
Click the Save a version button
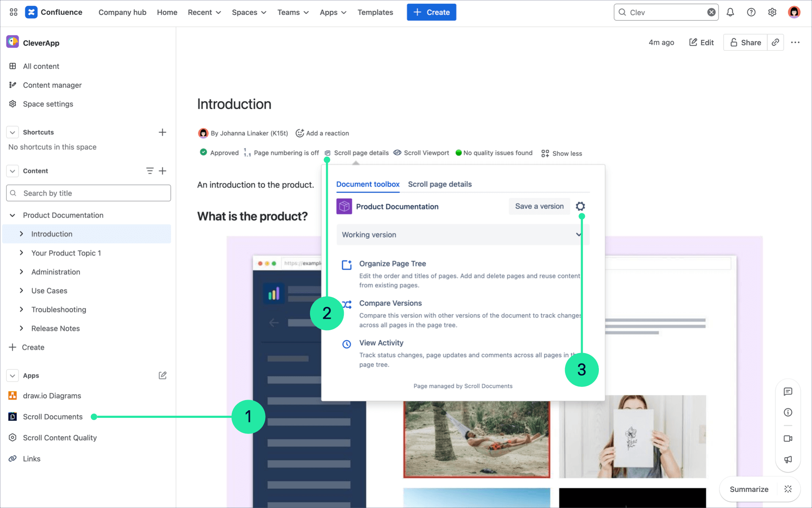tap(539, 206)
